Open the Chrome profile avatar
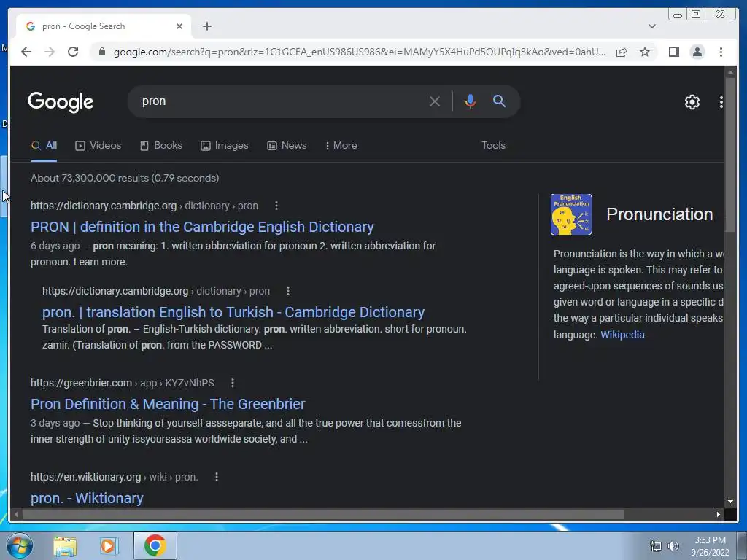Screen dimensions: 747x560 (x=697, y=52)
